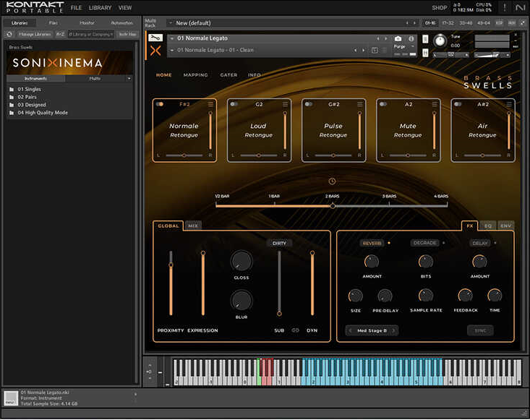Click the Gloss knob
530x420 pixels.
point(242,262)
